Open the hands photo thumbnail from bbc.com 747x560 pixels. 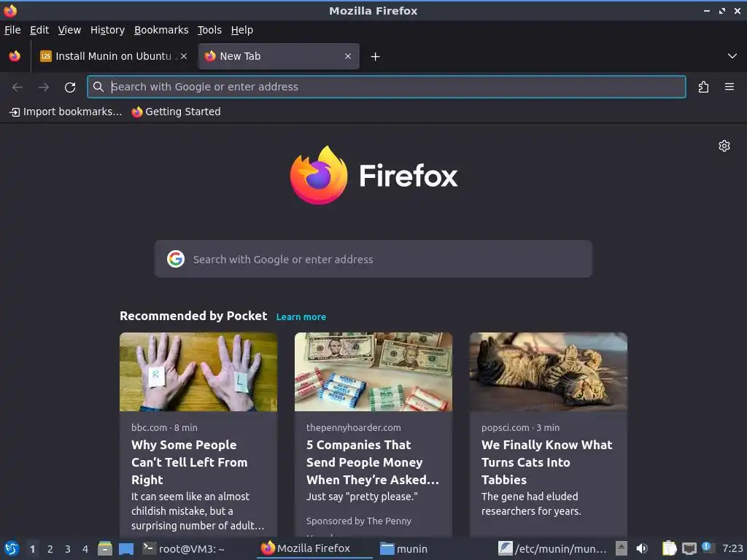point(198,372)
